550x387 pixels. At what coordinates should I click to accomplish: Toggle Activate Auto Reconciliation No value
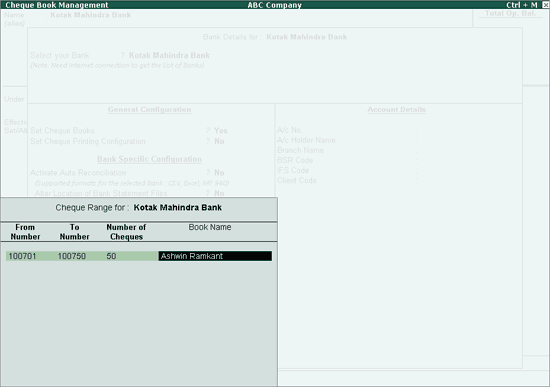click(219, 173)
